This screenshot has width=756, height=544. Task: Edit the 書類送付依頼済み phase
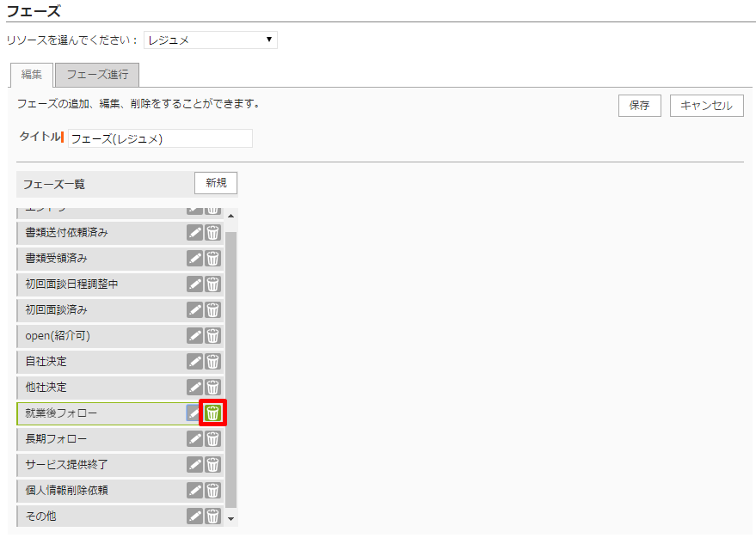point(194,233)
